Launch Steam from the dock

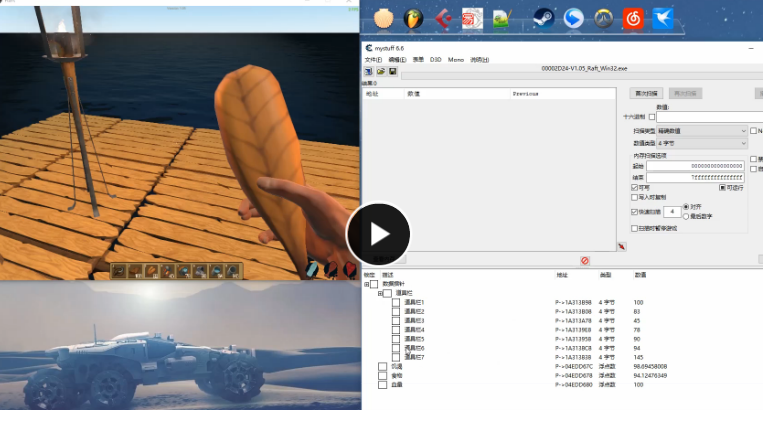pyautogui.click(x=544, y=19)
